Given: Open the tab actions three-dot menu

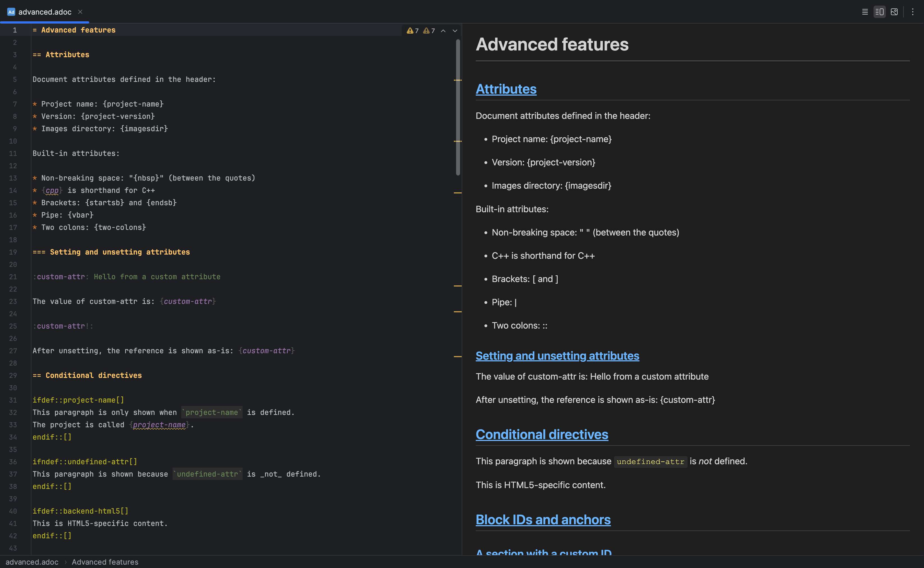Looking at the screenshot, I should click(912, 12).
